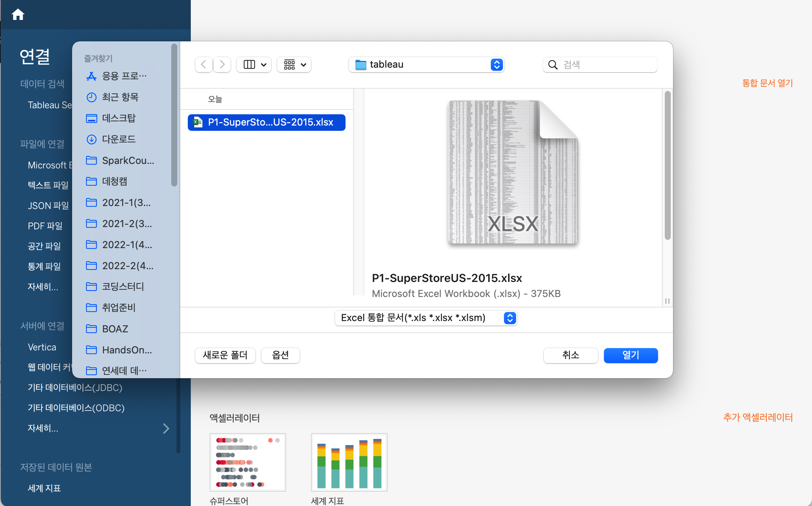Go to the Tableau home icon

pyautogui.click(x=18, y=15)
